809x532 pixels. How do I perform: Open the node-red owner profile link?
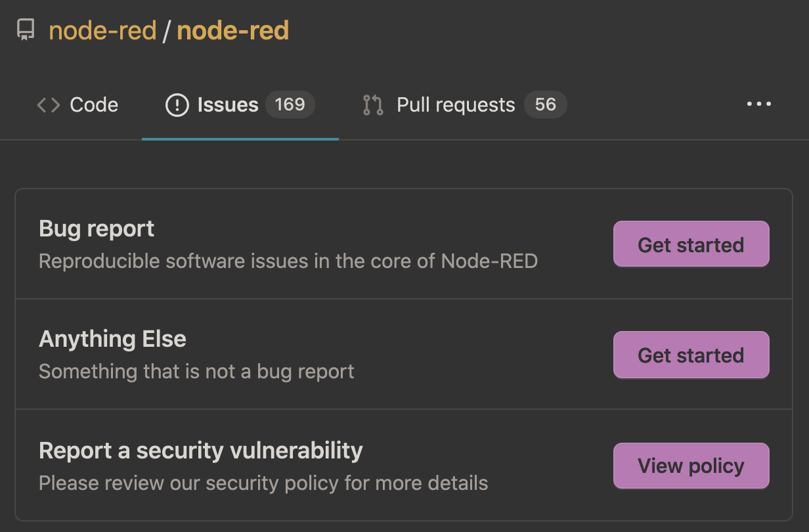point(102,31)
